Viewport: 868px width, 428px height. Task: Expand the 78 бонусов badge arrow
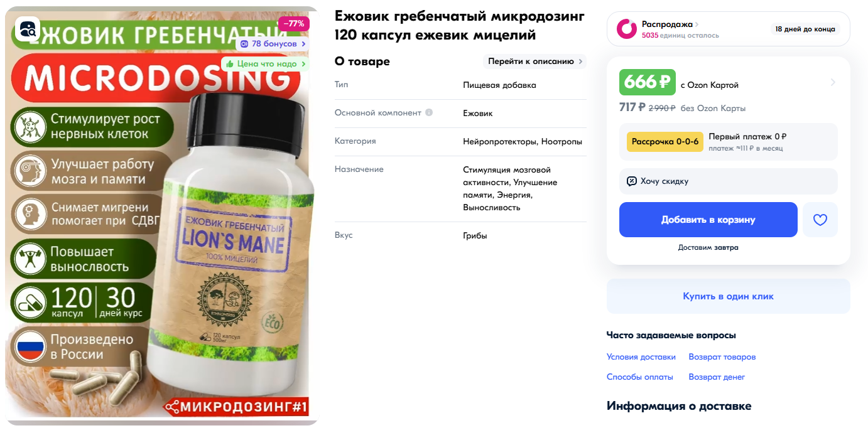304,44
